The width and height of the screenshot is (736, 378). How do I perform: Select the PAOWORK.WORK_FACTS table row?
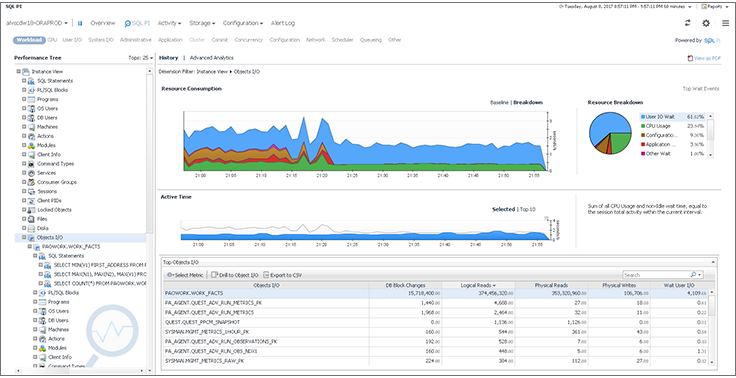(436, 293)
